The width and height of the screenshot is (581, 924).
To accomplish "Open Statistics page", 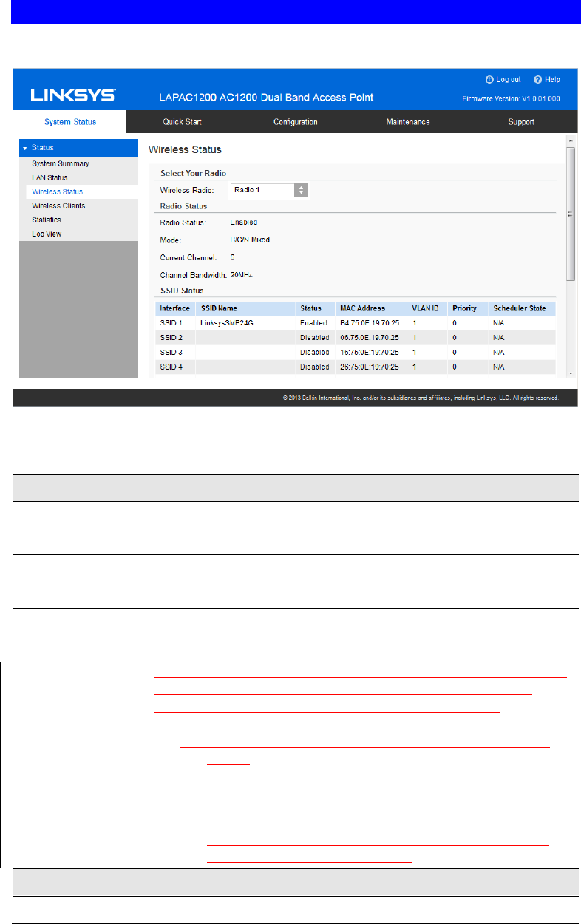I will (x=46, y=220).
